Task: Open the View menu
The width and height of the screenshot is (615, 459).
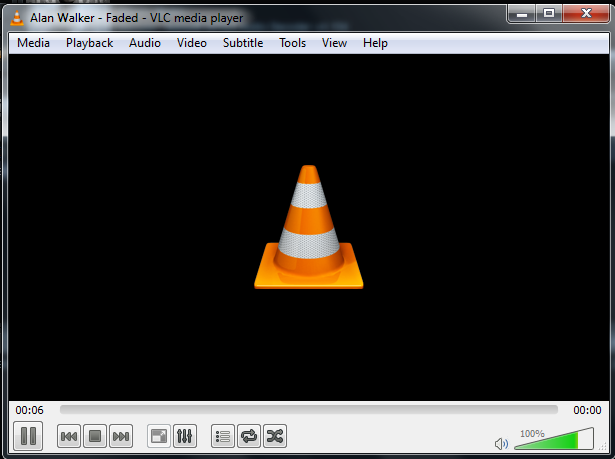Action: tap(334, 43)
